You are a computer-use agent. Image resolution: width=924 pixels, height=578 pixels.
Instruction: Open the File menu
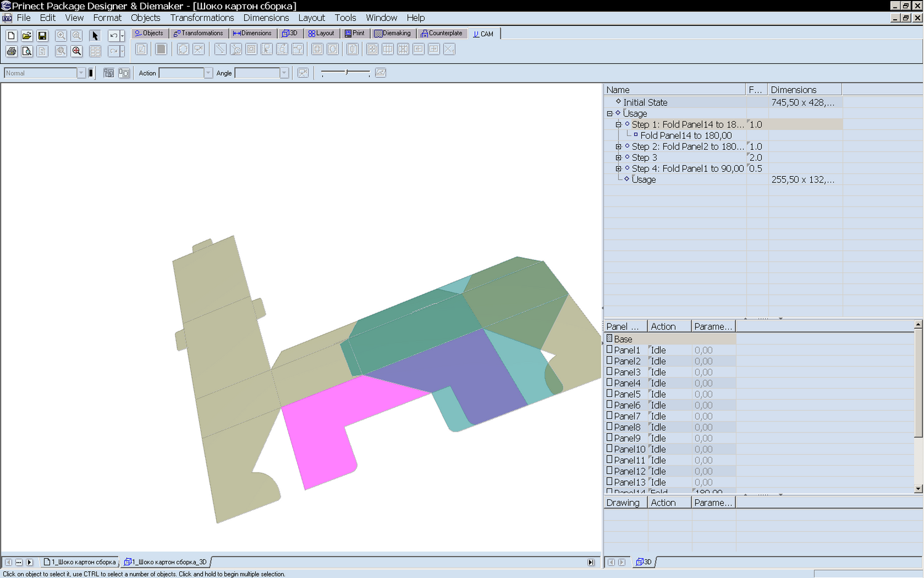pyautogui.click(x=23, y=18)
